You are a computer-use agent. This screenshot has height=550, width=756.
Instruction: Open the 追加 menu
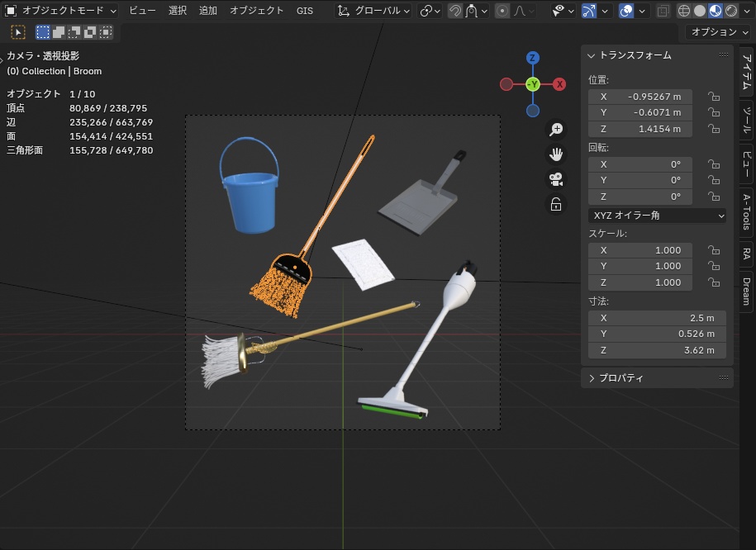point(208,11)
